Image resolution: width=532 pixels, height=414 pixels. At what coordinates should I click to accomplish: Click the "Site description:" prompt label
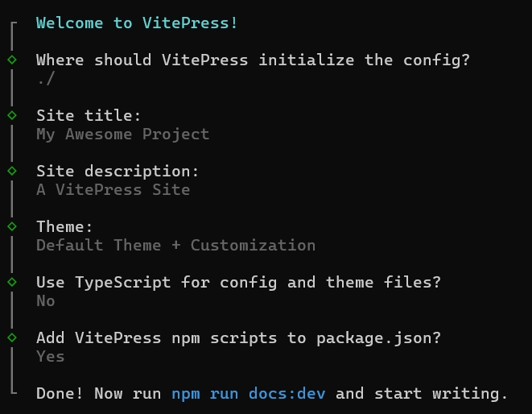coord(118,172)
